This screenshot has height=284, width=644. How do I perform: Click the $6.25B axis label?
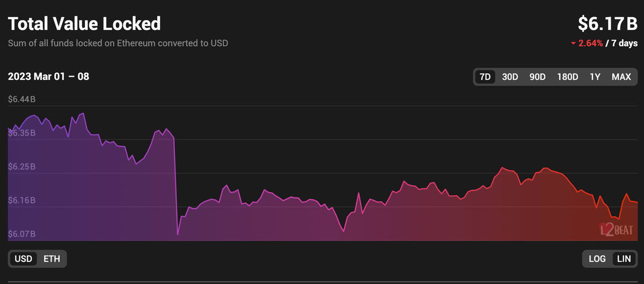coord(22,167)
